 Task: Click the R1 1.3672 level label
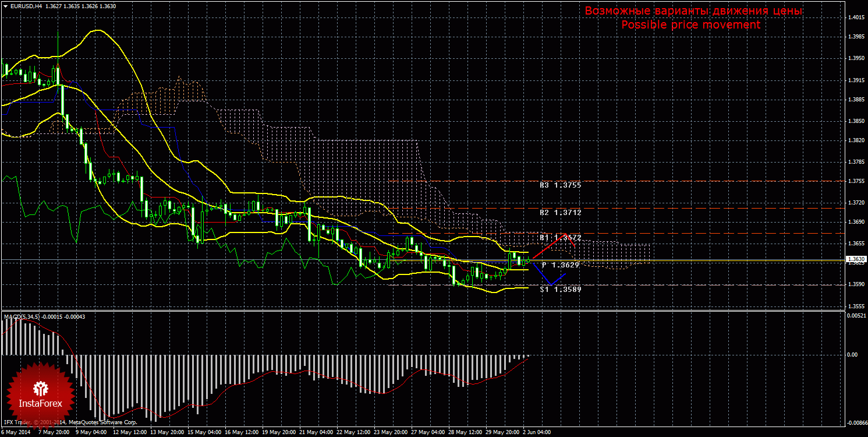[x=560, y=238]
